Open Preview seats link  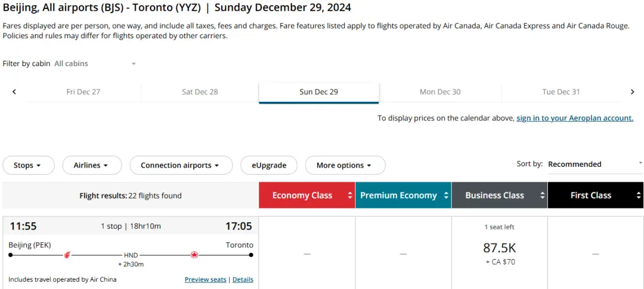pos(205,279)
